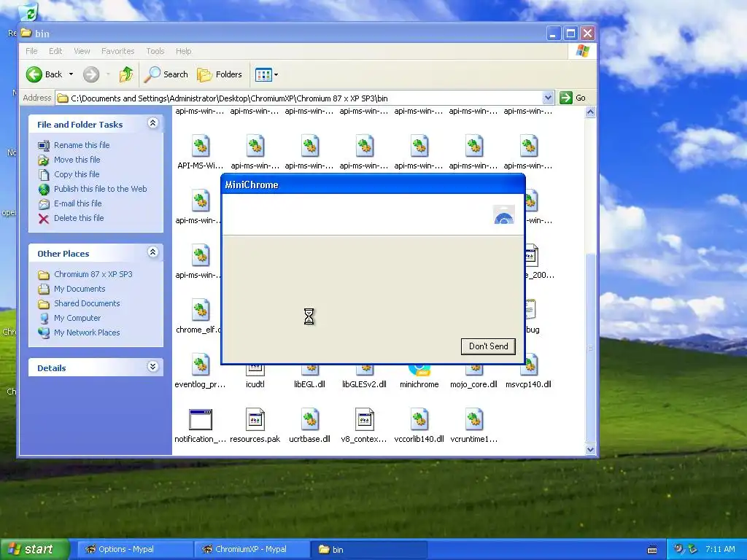Viewport: 747px width, 560px height.
Task: Expand the address bar dropdown
Action: [x=548, y=98]
